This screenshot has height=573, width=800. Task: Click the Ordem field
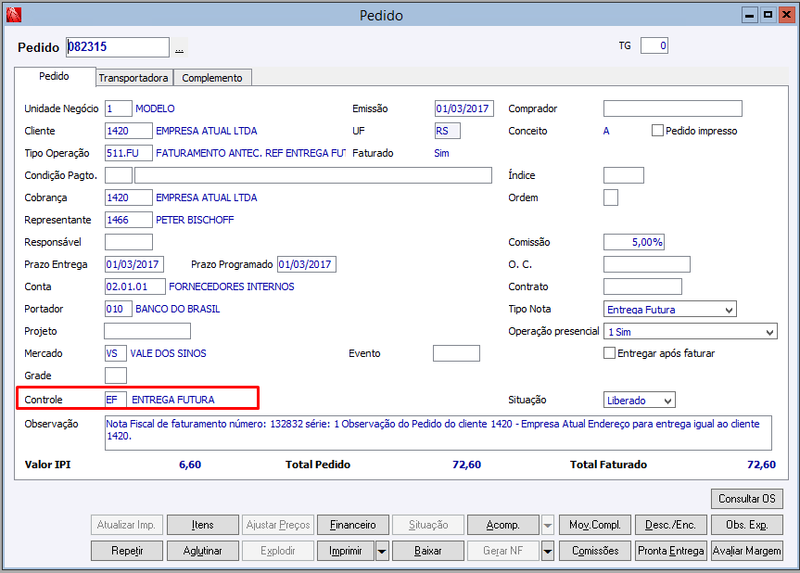(x=611, y=197)
